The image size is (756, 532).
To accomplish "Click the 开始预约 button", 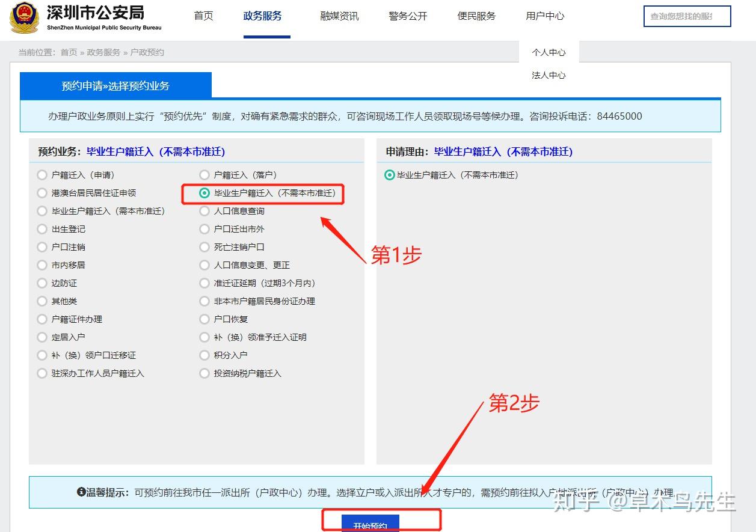I will pyautogui.click(x=370, y=525).
